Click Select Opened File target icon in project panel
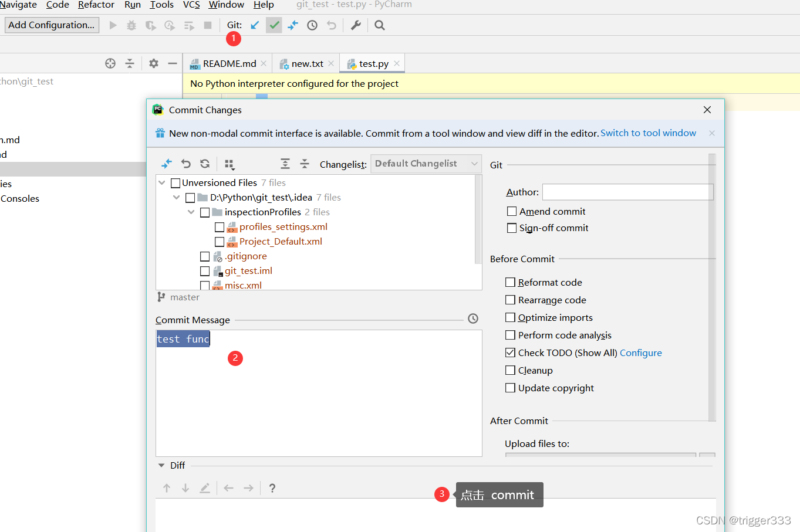Screen dimensions: 800x532 [110, 63]
